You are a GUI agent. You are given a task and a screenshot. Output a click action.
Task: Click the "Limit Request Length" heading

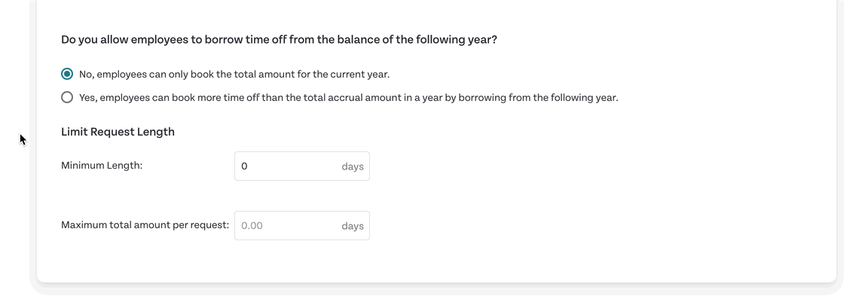click(x=118, y=132)
